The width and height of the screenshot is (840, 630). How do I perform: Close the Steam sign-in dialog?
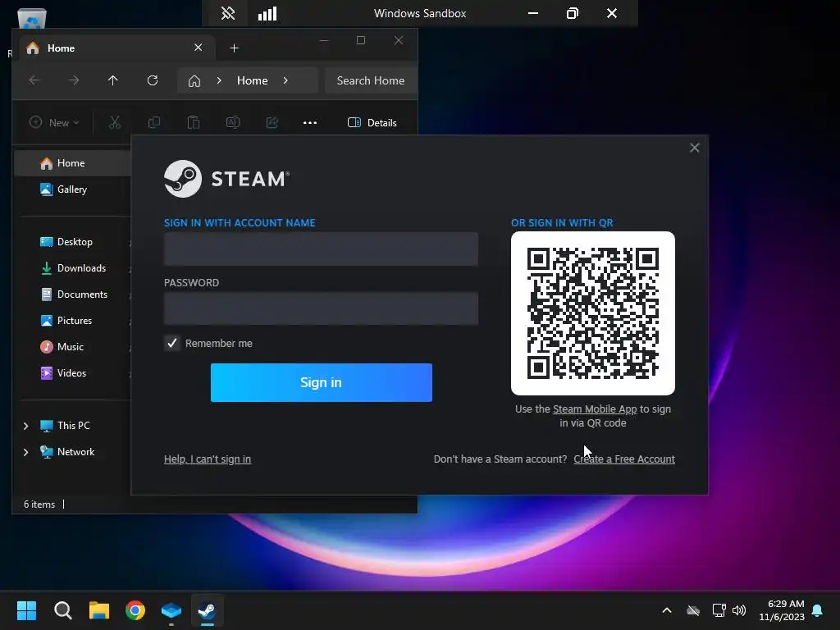[694, 148]
